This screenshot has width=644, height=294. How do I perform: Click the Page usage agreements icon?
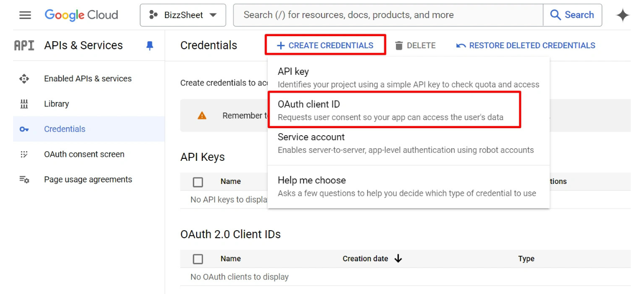[24, 179]
